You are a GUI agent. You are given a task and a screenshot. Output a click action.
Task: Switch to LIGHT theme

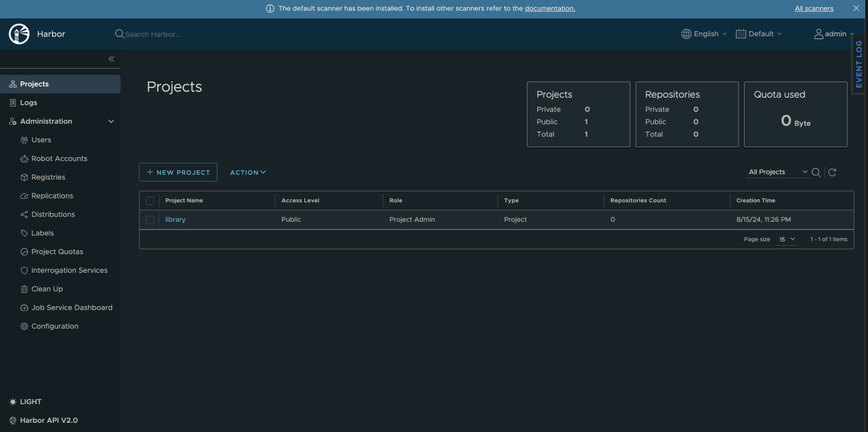[31, 402]
